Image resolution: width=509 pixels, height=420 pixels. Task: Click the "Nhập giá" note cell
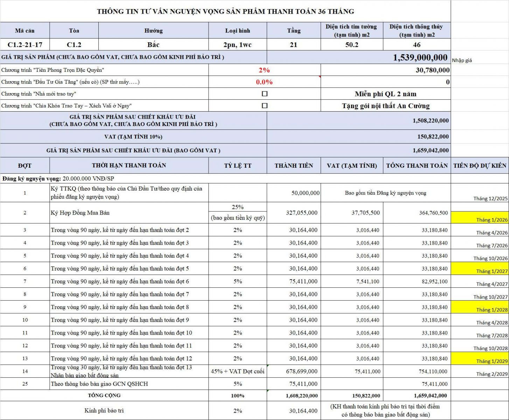pyautogui.click(x=462, y=60)
